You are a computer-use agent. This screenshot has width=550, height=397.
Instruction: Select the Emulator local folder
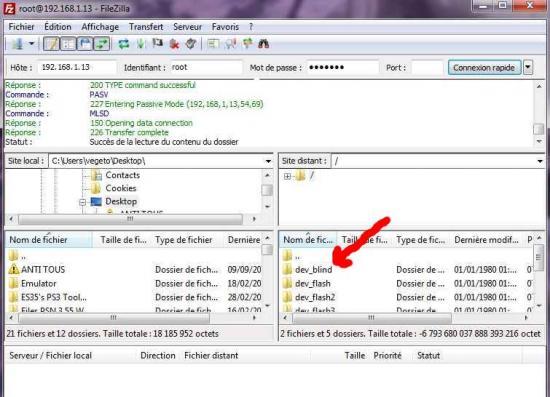click(x=39, y=283)
